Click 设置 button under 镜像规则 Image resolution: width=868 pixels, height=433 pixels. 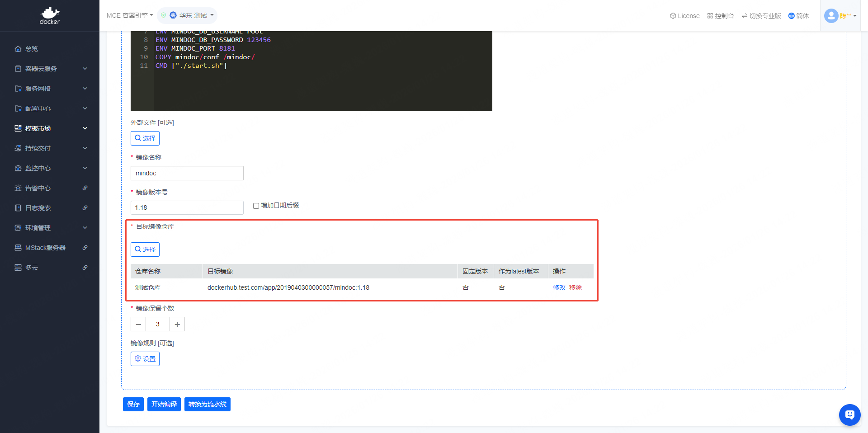(x=145, y=359)
